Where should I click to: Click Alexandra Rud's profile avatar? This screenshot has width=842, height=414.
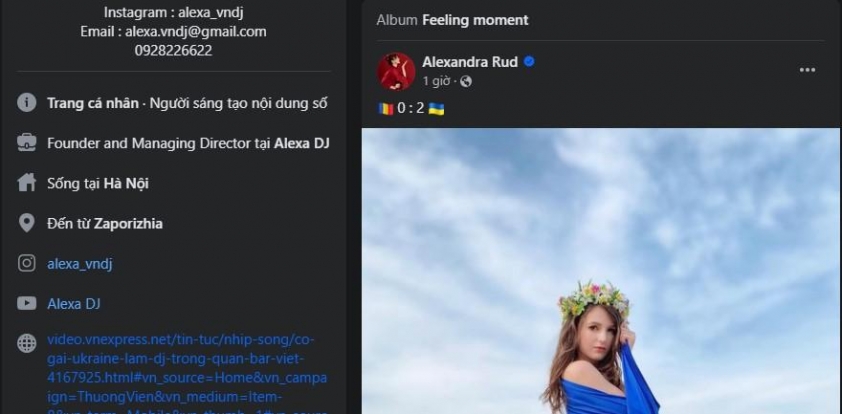[396, 72]
